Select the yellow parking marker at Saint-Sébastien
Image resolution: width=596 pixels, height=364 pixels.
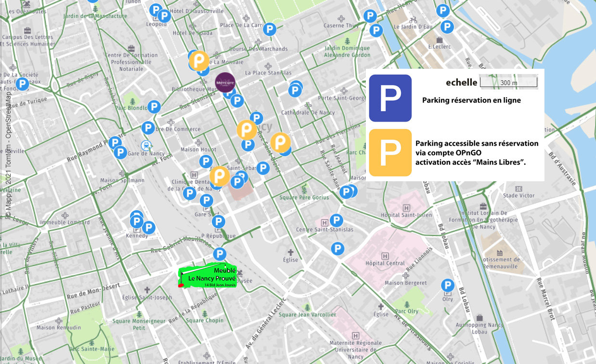[220, 176]
